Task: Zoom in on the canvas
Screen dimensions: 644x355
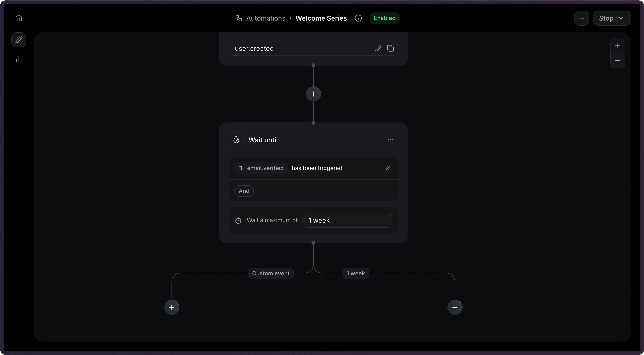Action: [618, 45]
